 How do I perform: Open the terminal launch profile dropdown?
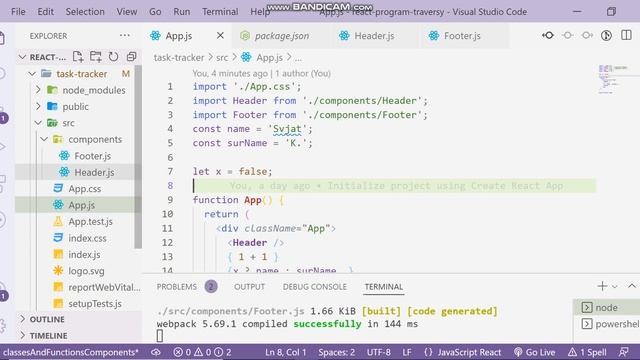tap(615, 287)
